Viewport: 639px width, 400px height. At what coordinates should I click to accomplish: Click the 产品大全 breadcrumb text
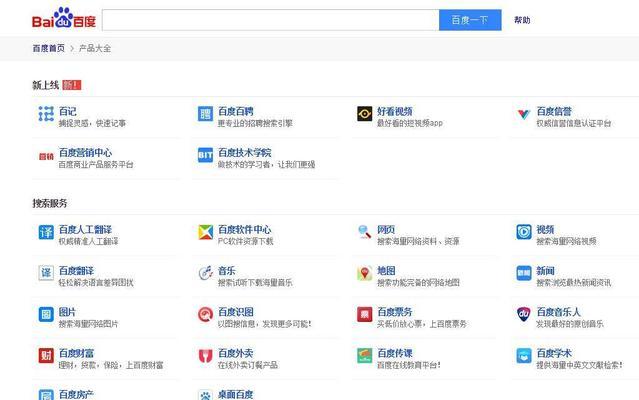pyautogui.click(x=95, y=48)
